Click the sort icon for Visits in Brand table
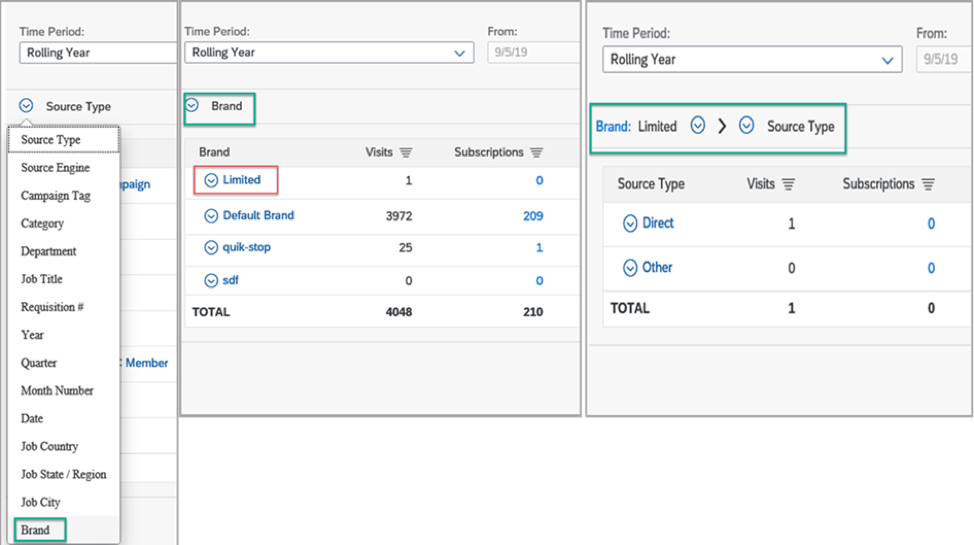The width and height of the screenshot is (974, 545). (406, 153)
